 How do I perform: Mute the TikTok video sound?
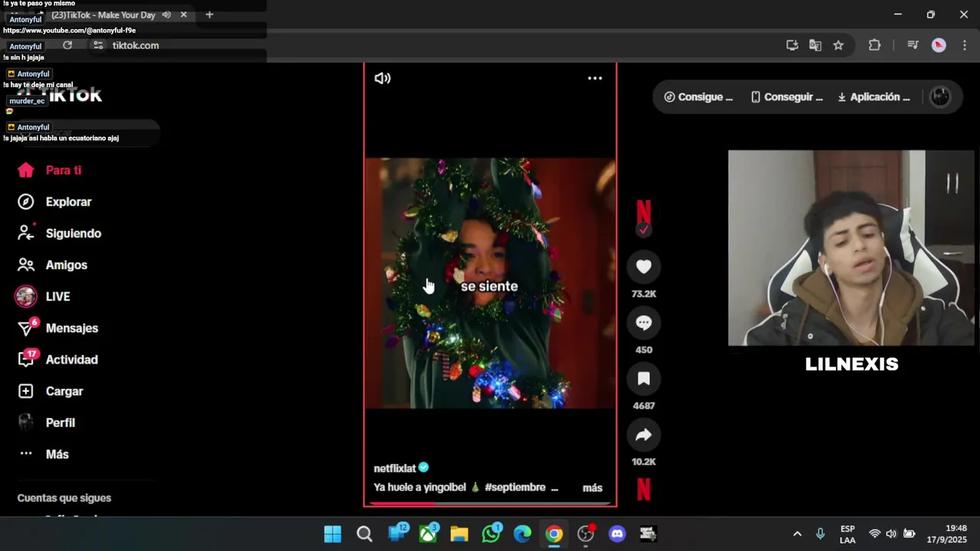coord(382,78)
